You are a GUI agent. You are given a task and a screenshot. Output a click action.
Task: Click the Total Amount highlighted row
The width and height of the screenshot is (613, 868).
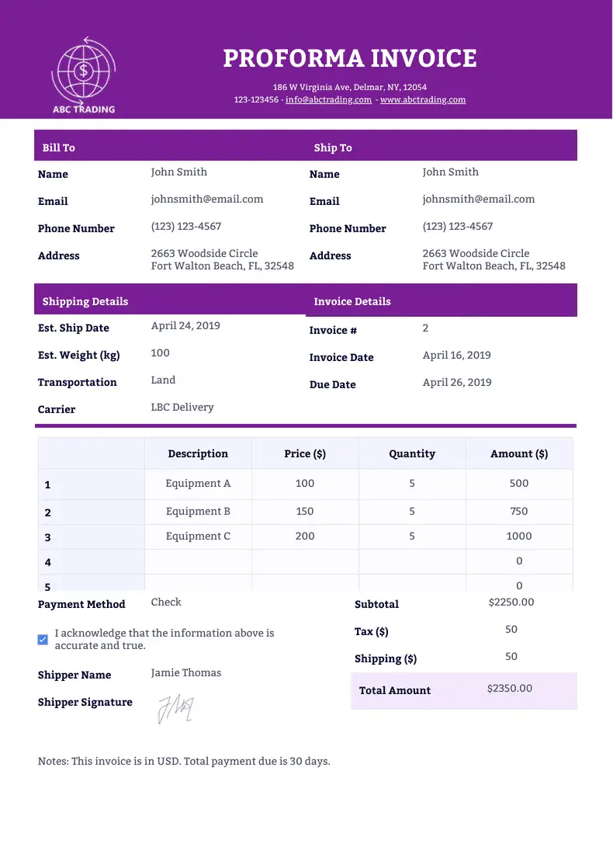(x=464, y=690)
